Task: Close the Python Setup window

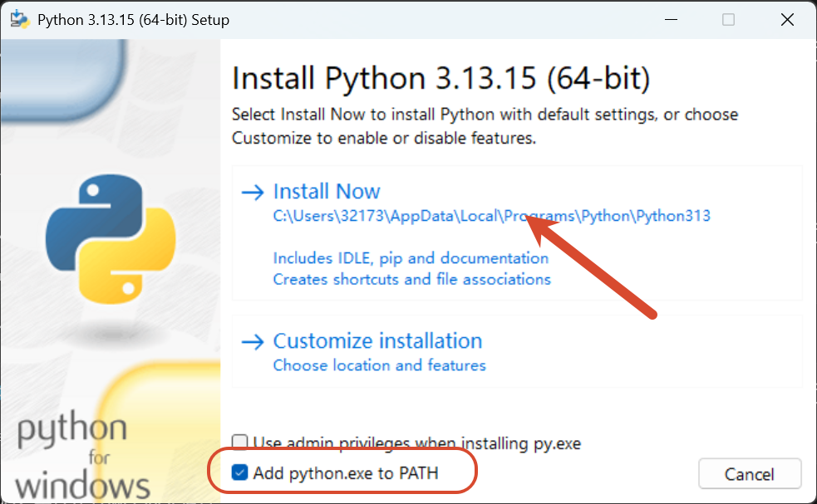Action: tap(787, 20)
